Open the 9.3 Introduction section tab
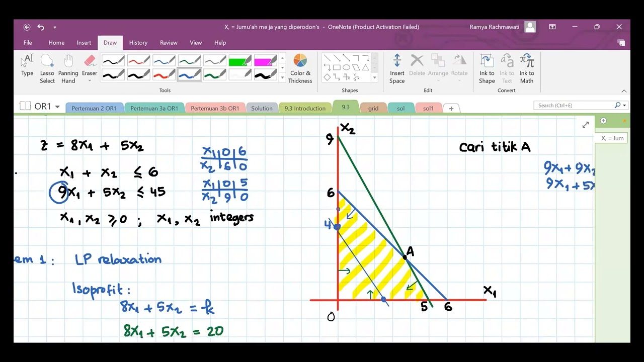 click(x=305, y=108)
